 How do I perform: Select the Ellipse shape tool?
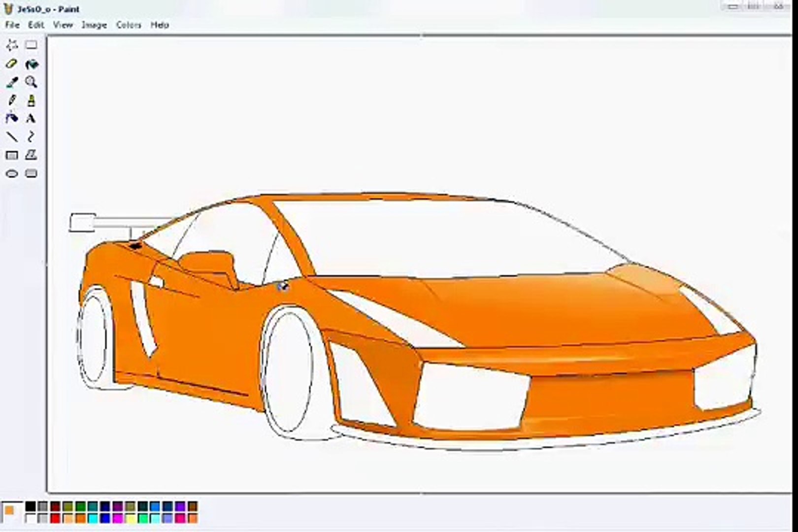12,173
